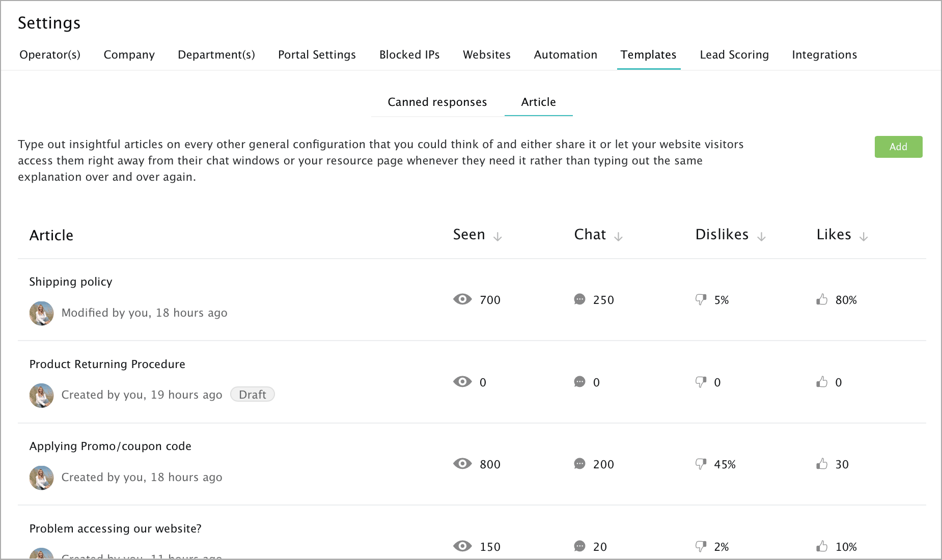Open the Applying Promo/coupon code article
This screenshot has height=560, width=942.
click(110, 446)
